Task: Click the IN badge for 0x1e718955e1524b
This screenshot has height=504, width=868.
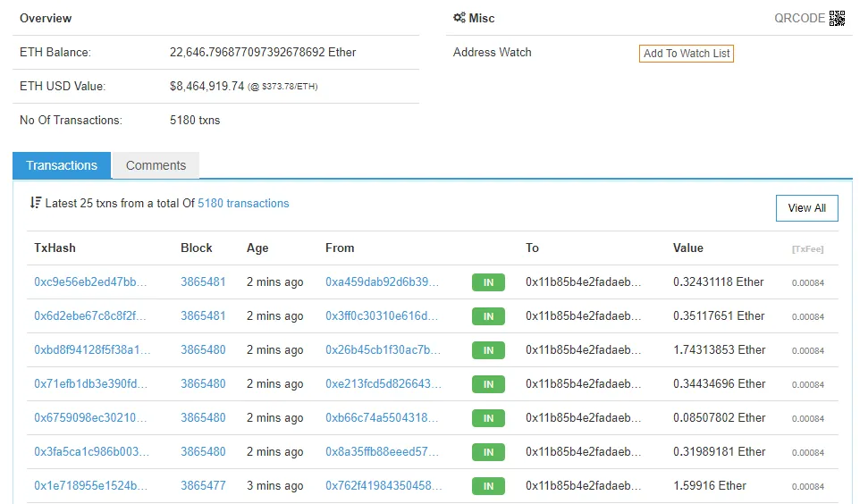Action: [488, 486]
